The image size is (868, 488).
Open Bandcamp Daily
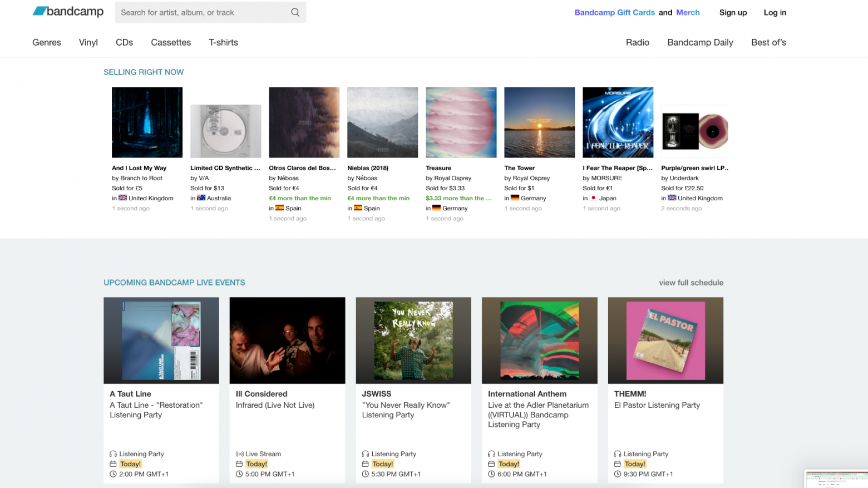coord(700,42)
